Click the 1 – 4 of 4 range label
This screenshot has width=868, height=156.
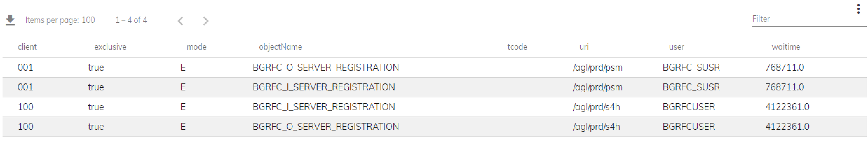tap(131, 20)
